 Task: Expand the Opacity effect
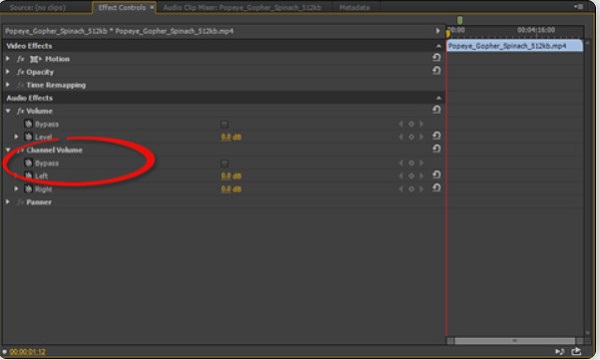8,72
